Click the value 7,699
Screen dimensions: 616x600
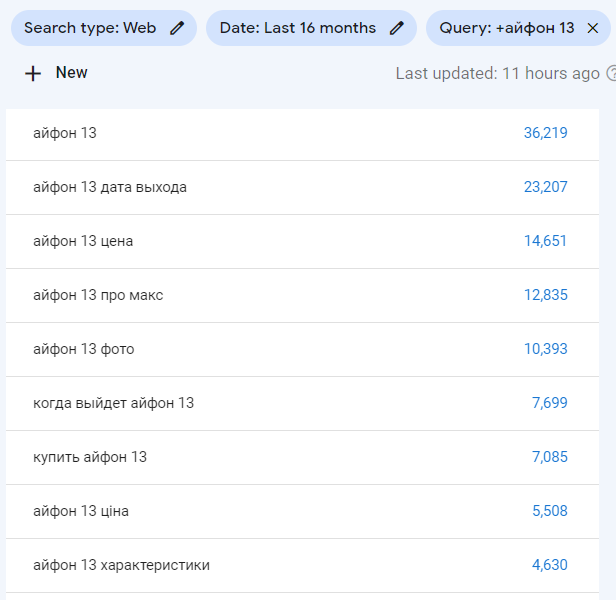(x=550, y=403)
